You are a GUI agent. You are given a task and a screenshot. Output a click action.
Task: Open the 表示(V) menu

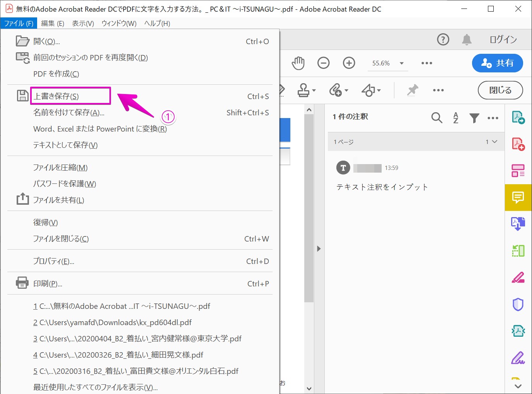click(x=83, y=23)
